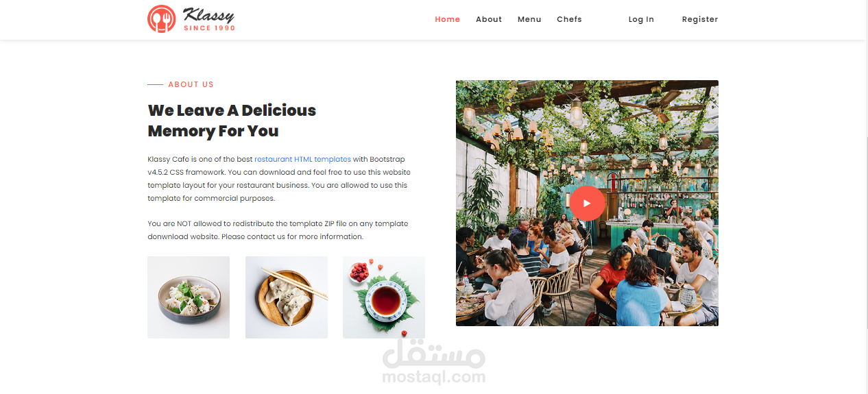Click the Klassy fork and spoon logo icon
Image resolution: width=868 pixels, height=394 pixels.
[162, 19]
